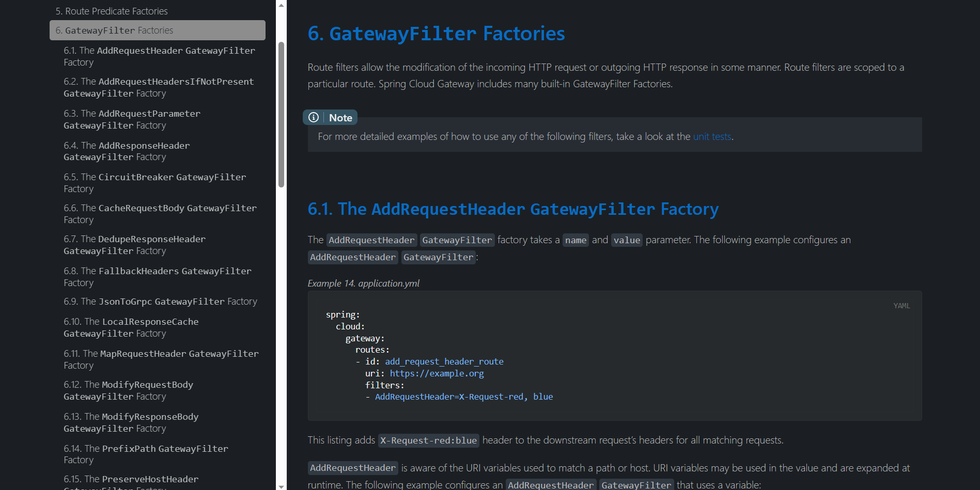Open 6.2 AddRequestHeadersIfNotPresent sidebar link

[x=159, y=87]
